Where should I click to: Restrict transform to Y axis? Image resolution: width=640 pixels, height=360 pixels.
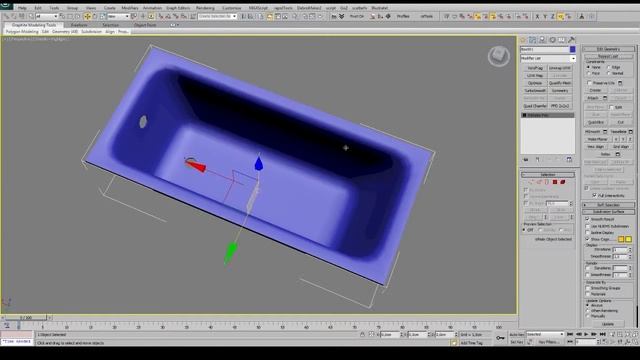544,16
